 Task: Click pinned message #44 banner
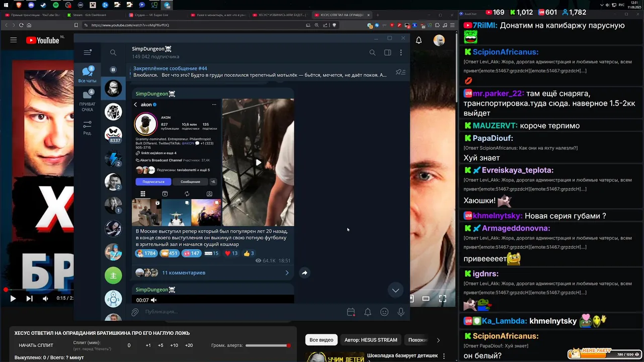tap(260, 71)
